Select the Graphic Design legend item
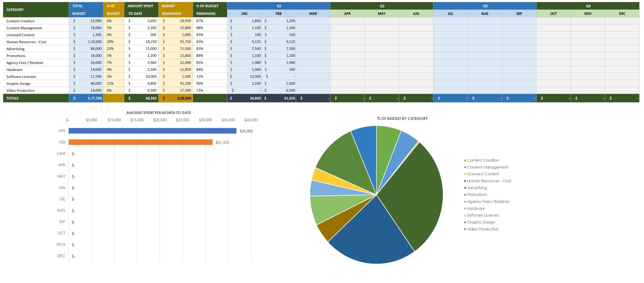644x283 pixels. 481,222
